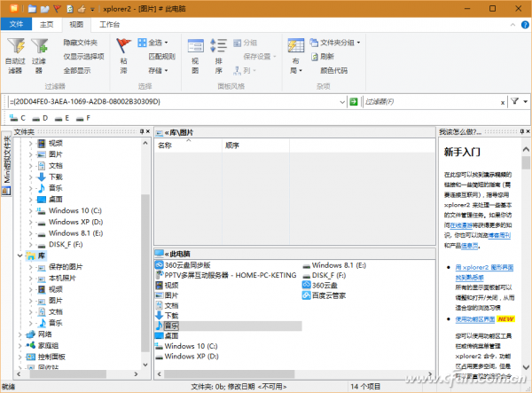Open the 用 xplorer2 图形界面 help link
Viewport: 532px width, 393px height.
484,272
